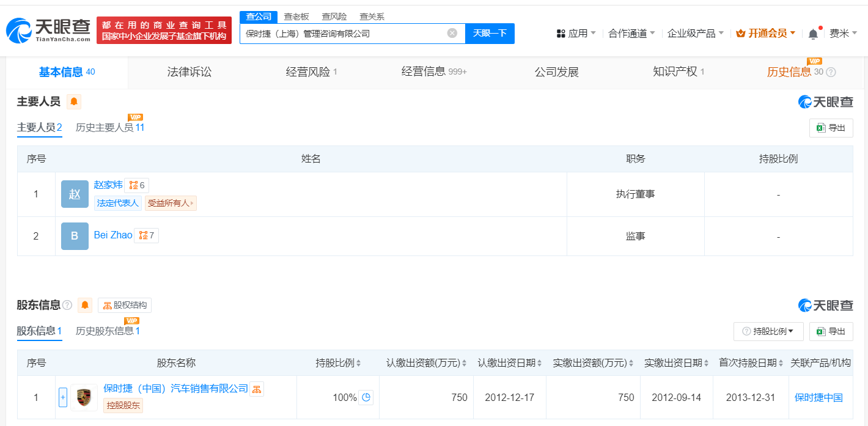Expand the shareholder row with plus button
Screen dimensions: 868x426
point(62,397)
